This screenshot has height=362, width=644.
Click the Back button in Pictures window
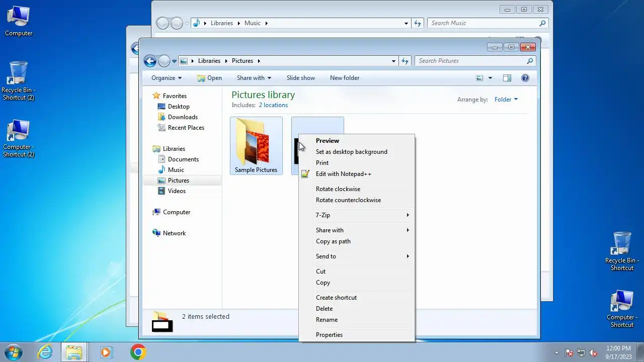point(150,61)
